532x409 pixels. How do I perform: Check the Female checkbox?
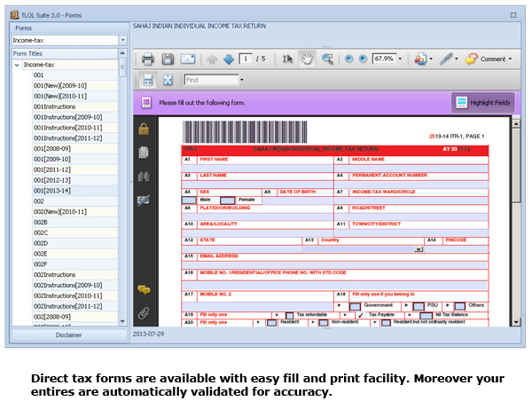pos(227,201)
